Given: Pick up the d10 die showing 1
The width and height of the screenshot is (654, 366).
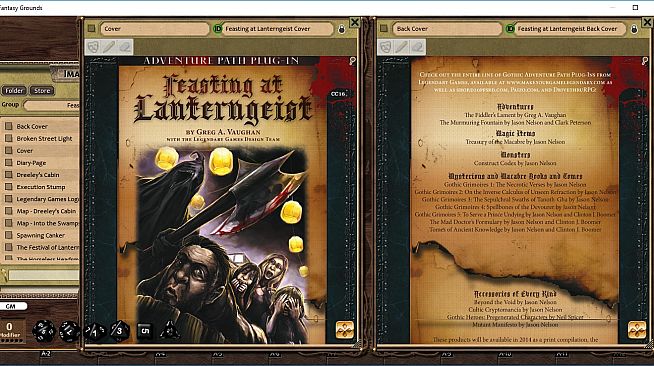Looking at the screenshot, I should (x=95, y=331).
